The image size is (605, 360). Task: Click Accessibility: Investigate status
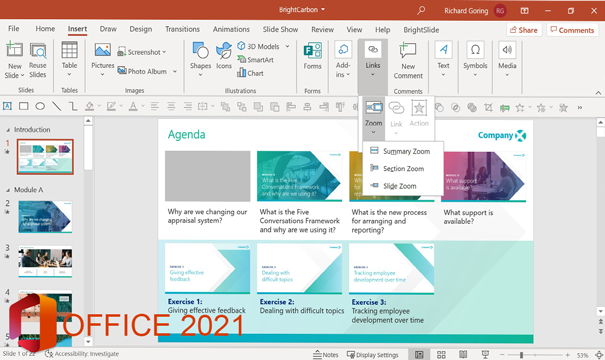(82, 354)
